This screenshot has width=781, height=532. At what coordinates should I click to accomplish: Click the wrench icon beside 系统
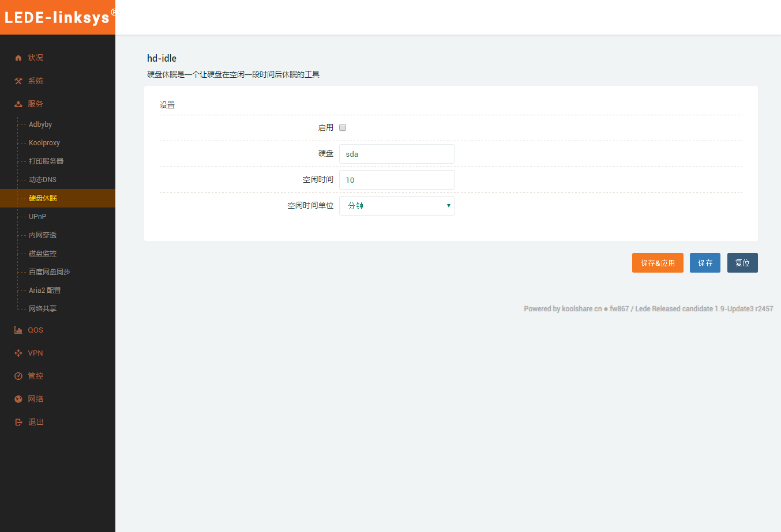tap(18, 81)
